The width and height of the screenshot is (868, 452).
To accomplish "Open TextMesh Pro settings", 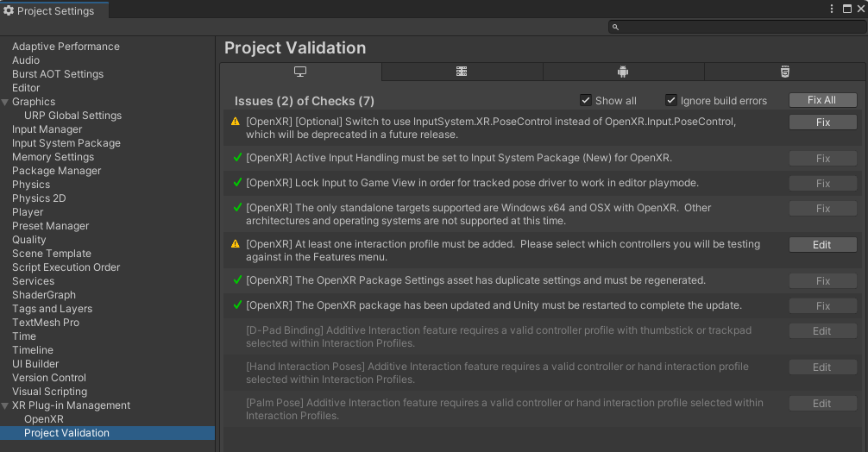I will point(46,323).
